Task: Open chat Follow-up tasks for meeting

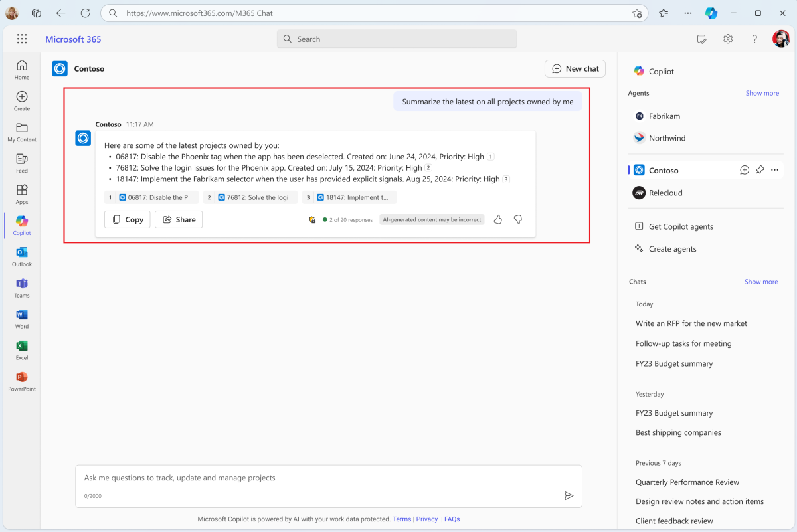Action: (683, 343)
